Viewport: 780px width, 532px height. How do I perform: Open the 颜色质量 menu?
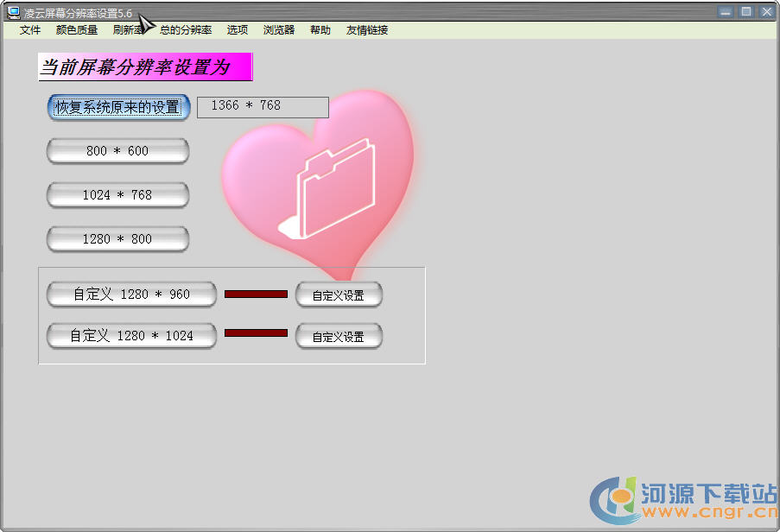click(x=77, y=30)
